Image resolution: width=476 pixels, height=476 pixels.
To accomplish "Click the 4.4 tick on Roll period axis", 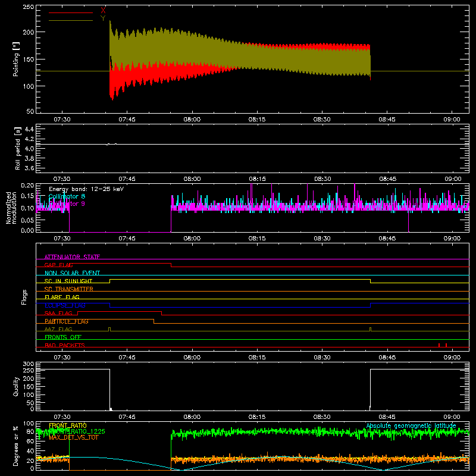I will pos(29,129).
